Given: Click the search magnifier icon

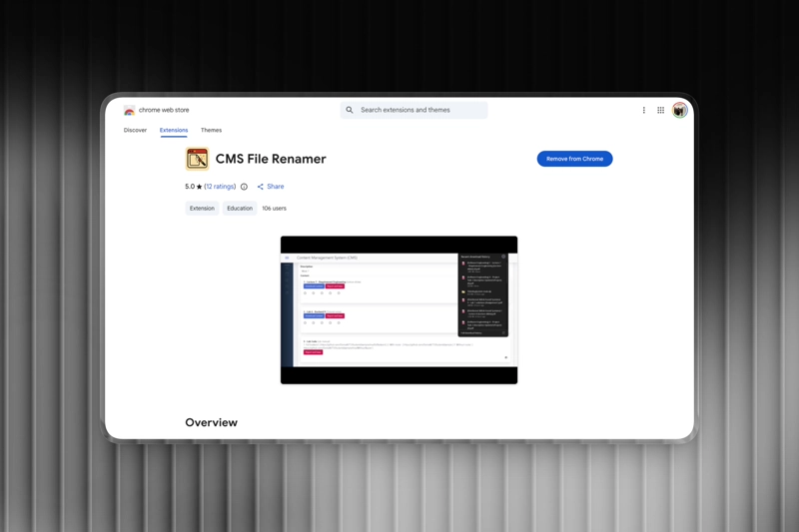Looking at the screenshot, I should (350, 110).
